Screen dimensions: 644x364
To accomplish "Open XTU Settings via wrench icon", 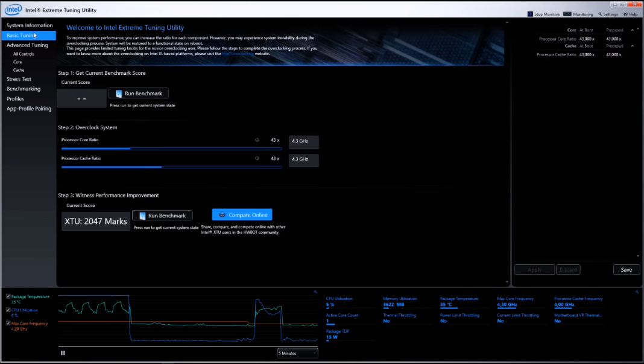I will pos(601,13).
